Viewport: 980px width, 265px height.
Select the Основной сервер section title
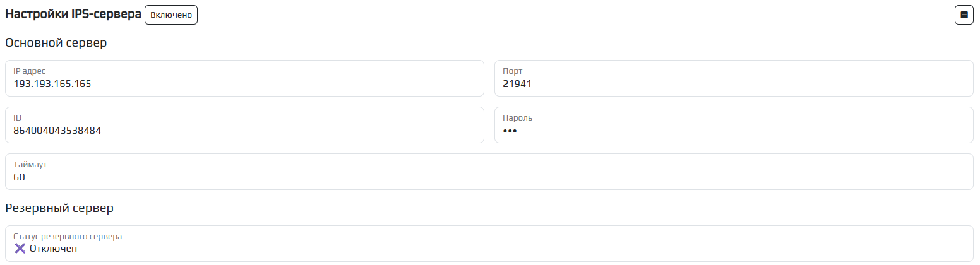click(56, 44)
